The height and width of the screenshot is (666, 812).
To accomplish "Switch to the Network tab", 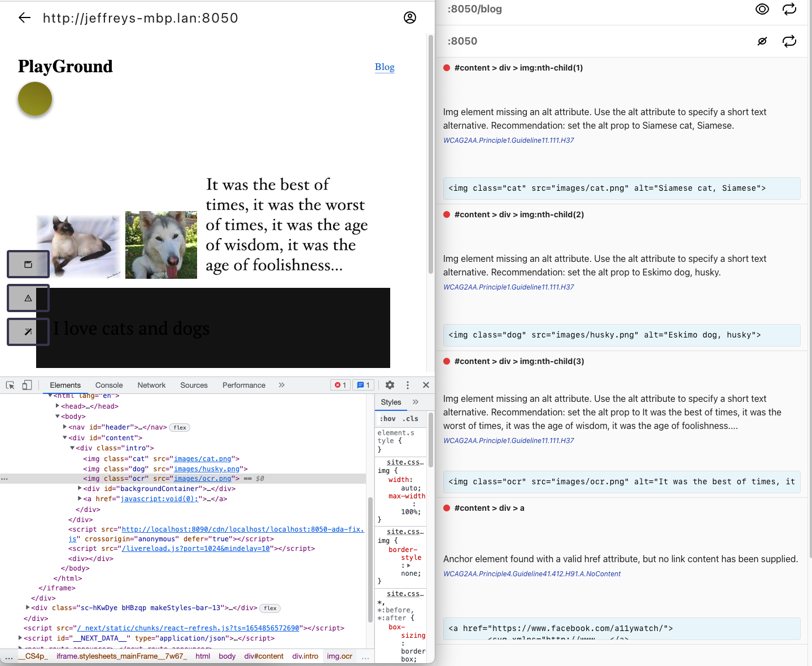I will [151, 384].
